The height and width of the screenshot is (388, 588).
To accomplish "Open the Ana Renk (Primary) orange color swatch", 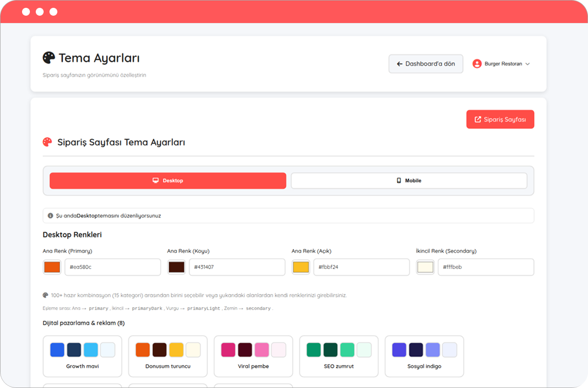I will pyautogui.click(x=52, y=267).
